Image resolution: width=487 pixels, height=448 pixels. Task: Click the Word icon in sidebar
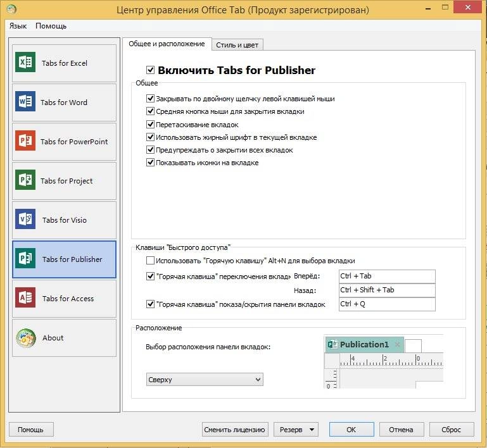coord(25,101)
